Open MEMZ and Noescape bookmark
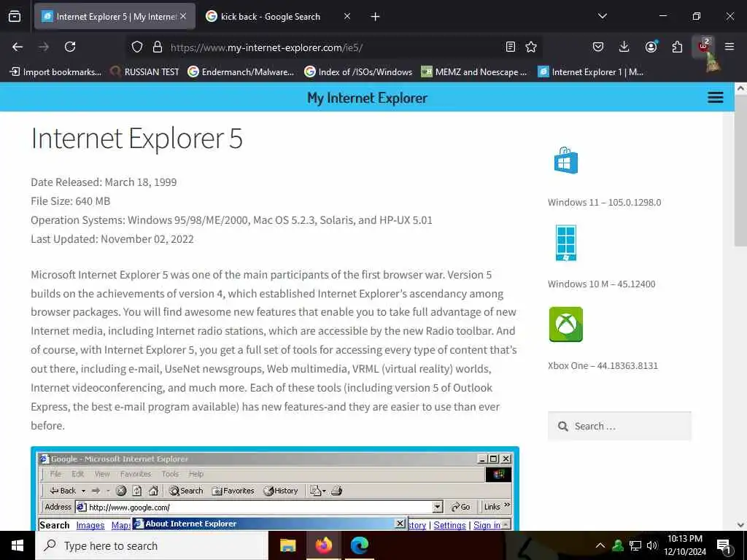 point(474,72)
